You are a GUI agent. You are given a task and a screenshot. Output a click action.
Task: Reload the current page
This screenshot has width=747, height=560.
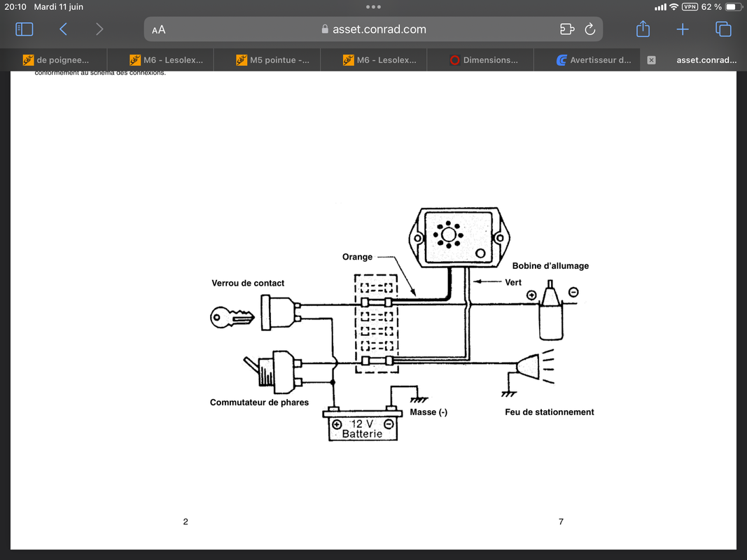[589, 29]
